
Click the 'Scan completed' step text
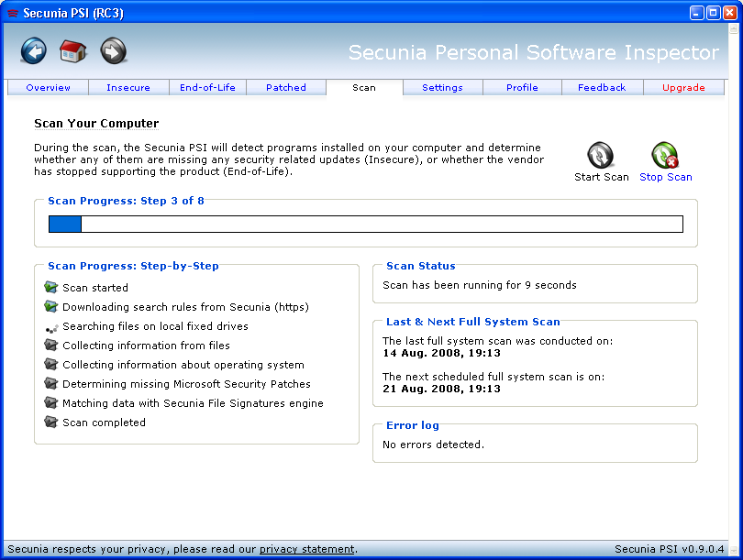pos(104,423)
